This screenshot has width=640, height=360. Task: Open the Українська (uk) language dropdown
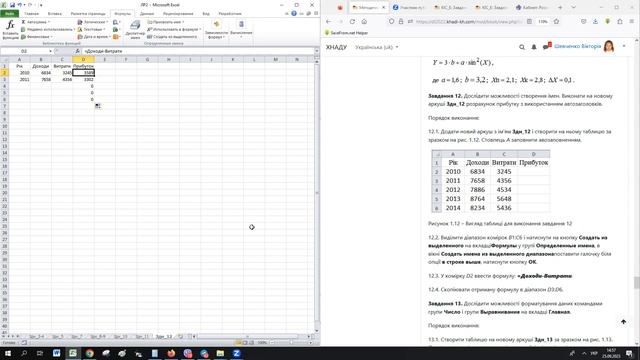click(376, 47)
